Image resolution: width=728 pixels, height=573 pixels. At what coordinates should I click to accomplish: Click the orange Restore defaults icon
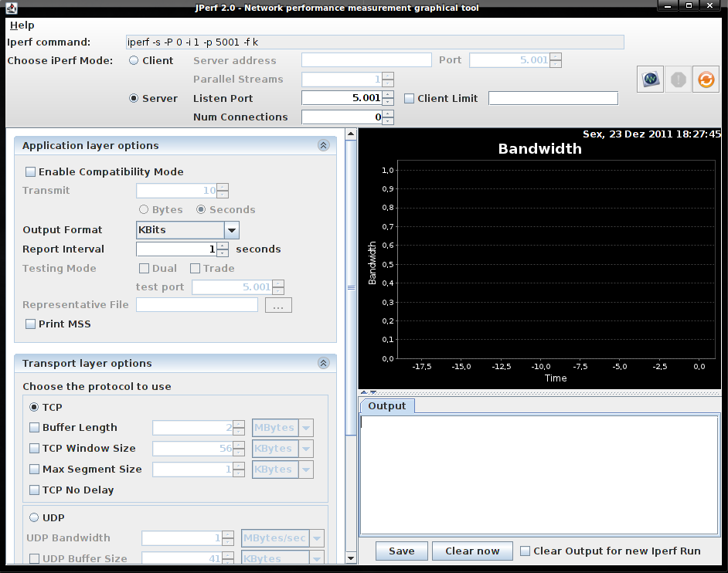click(x=706, y=80)
